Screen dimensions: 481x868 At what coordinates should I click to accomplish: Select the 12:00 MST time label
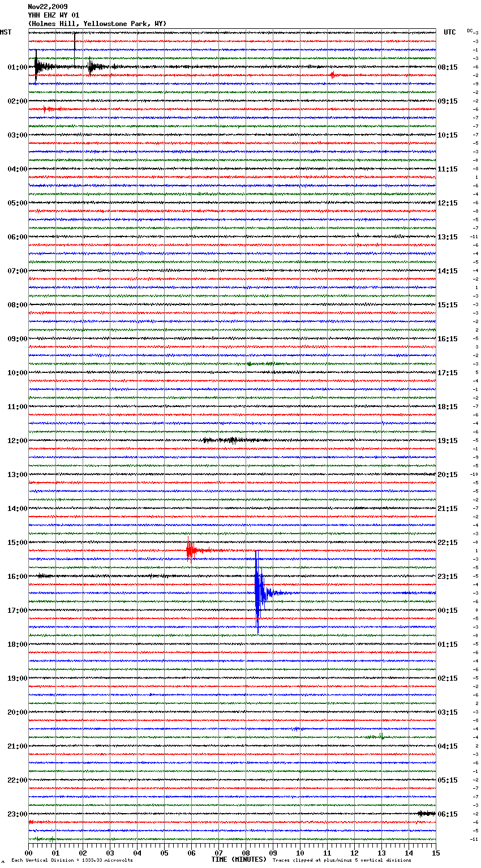17,441
